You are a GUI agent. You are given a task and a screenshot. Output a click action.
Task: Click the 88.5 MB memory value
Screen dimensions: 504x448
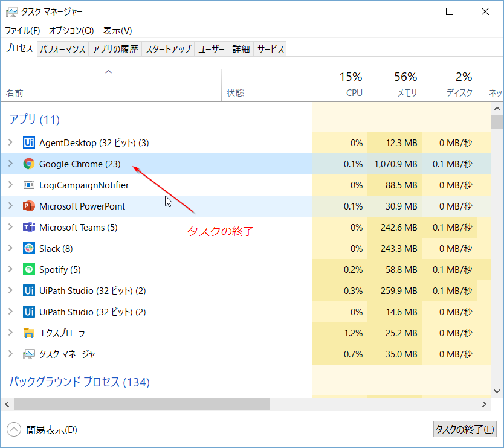pos(401,185)
